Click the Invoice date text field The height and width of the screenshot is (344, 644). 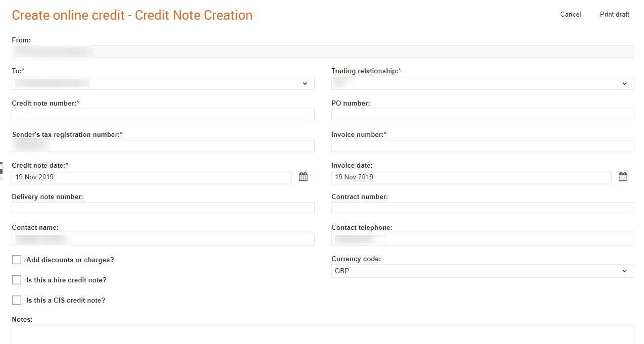(x=471, y=177)
